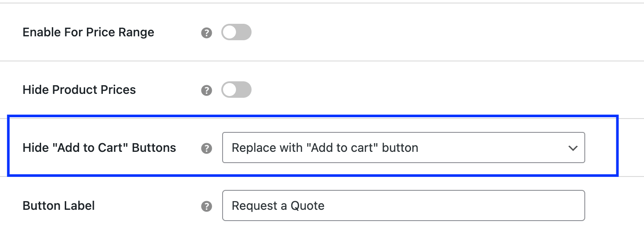
Task: Focus the Button Label text field
Action: coord(403,205)
